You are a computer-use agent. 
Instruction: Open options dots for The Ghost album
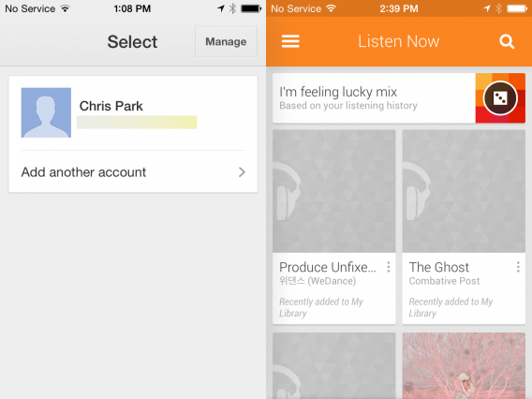518,267
